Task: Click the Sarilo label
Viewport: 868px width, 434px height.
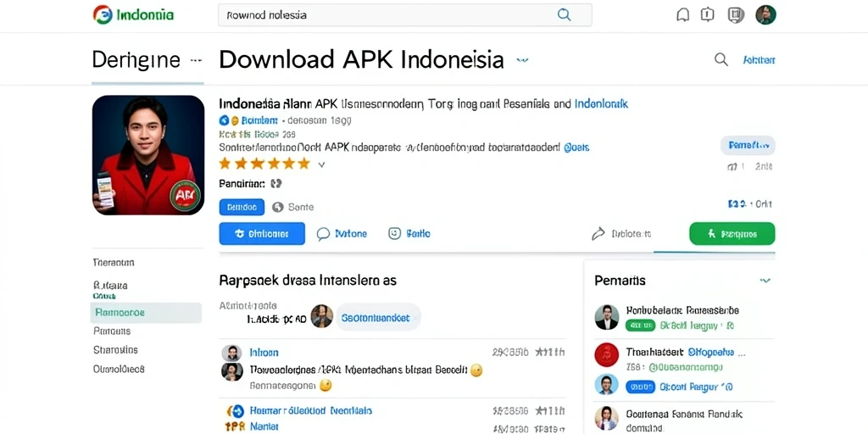Action: tap(418, 234)
